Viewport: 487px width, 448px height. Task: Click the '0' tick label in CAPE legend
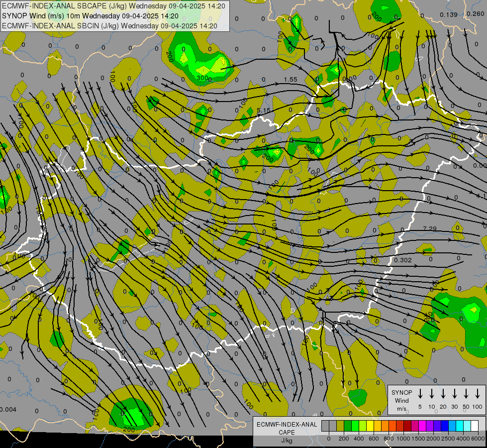[329, 439]
